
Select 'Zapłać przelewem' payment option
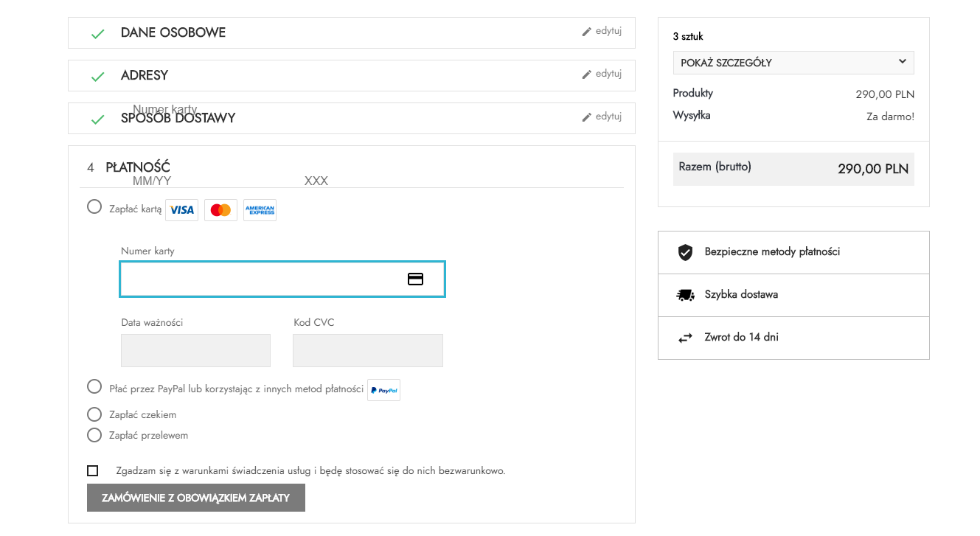coord(94,435)
